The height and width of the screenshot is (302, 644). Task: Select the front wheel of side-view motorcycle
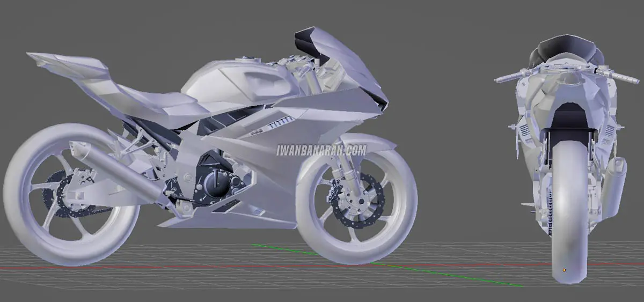356,204
